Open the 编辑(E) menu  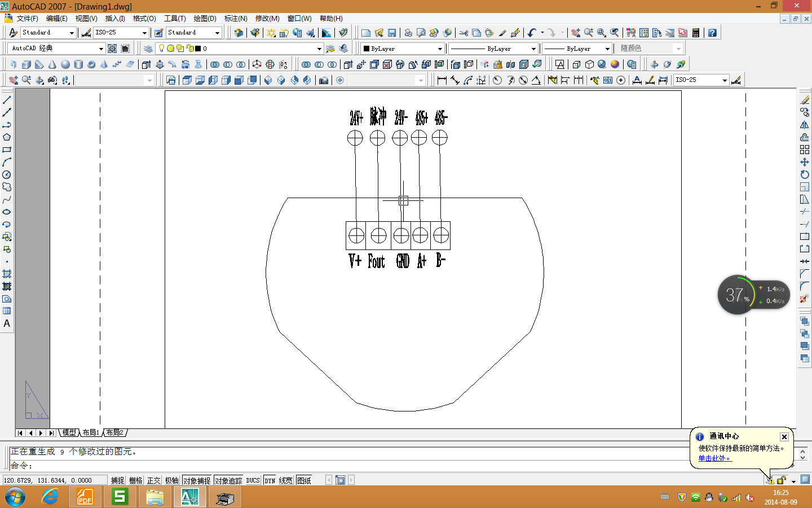(x=57, y=19)
